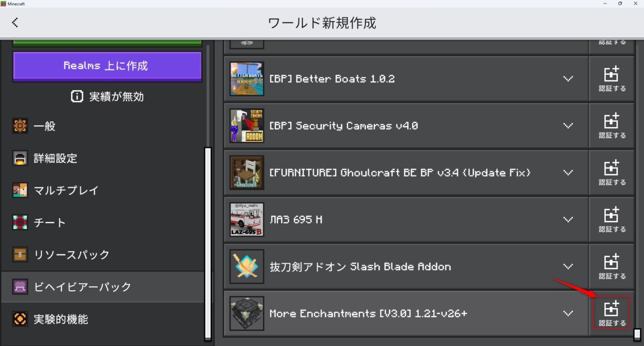This screenshot has width=644, height=346.
Task: Expand Ghoulcraft BE BP v3.4 chevron
Action: pos(568,172)
